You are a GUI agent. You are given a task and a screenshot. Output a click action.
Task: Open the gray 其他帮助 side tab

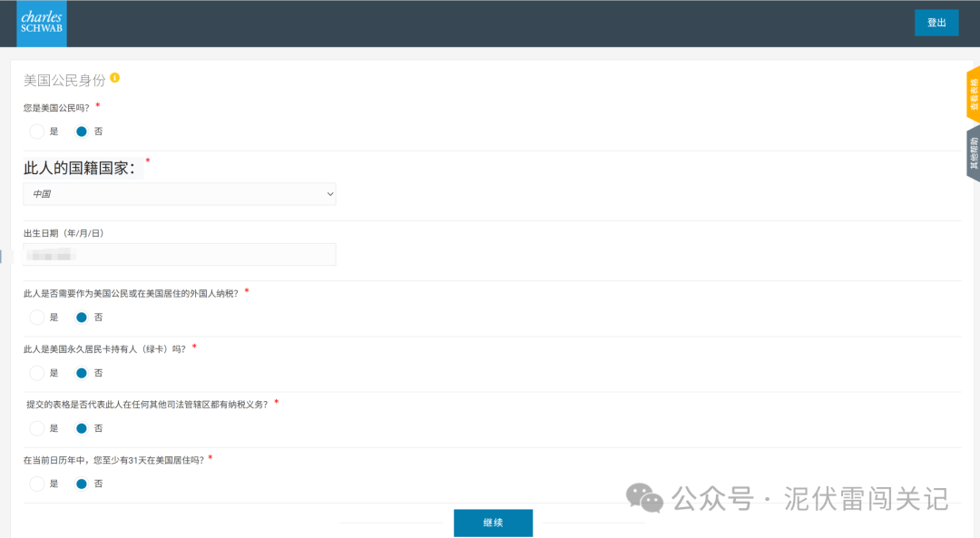coord(973,153)
